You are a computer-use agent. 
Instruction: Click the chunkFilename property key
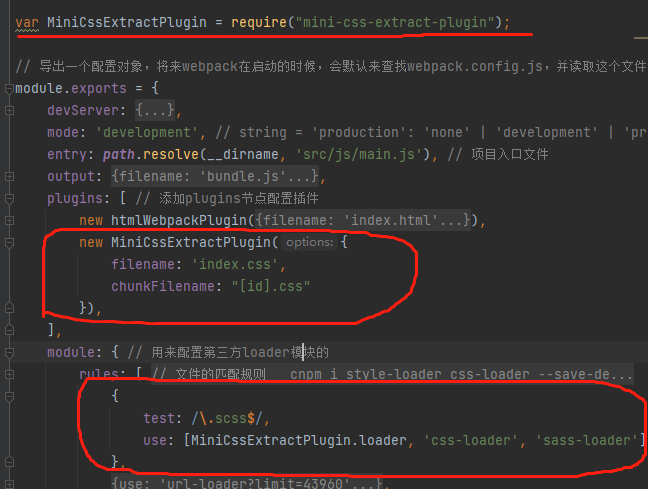click(x=162, y=286)
